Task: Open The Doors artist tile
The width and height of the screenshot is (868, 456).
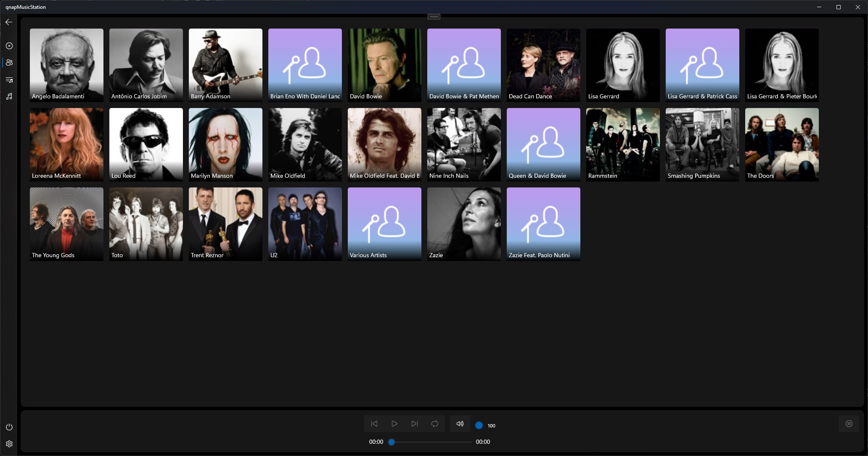Action: [x=782, y=145]
